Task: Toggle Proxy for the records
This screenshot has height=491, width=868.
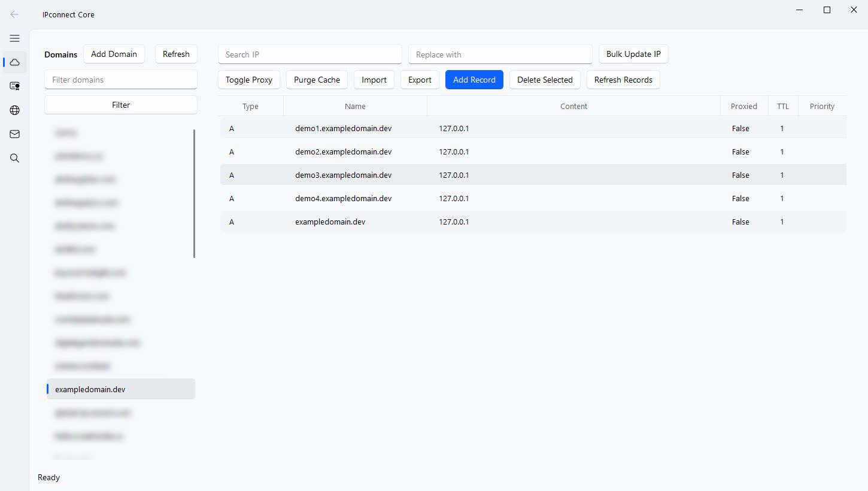Action: [248, 79]
